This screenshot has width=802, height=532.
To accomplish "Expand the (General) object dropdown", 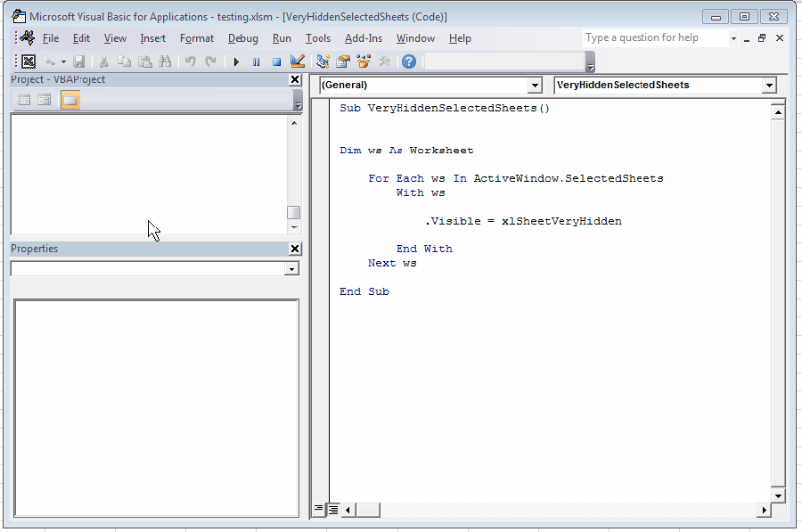I will click(x=535, y=86).
